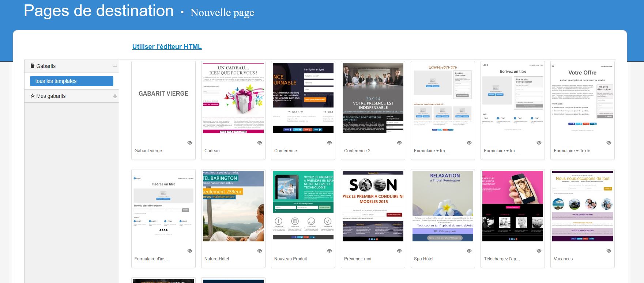Pick the Spa Hôtel relaxation thumbnail
644x283 pixels.
pos(443,206)
